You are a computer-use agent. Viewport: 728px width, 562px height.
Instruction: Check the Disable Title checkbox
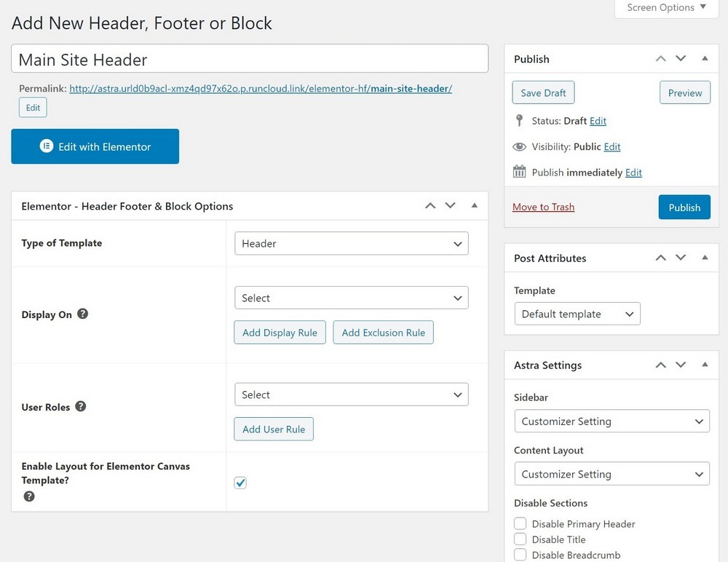520,539
